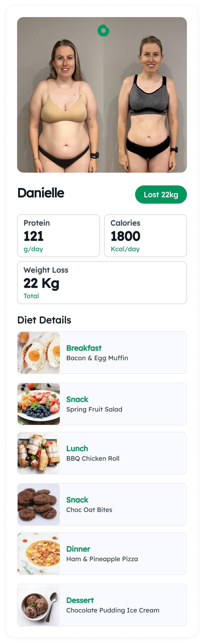
Task: Click the Spring Fruit Salad thumbnail
Action: tap(39, 404)
